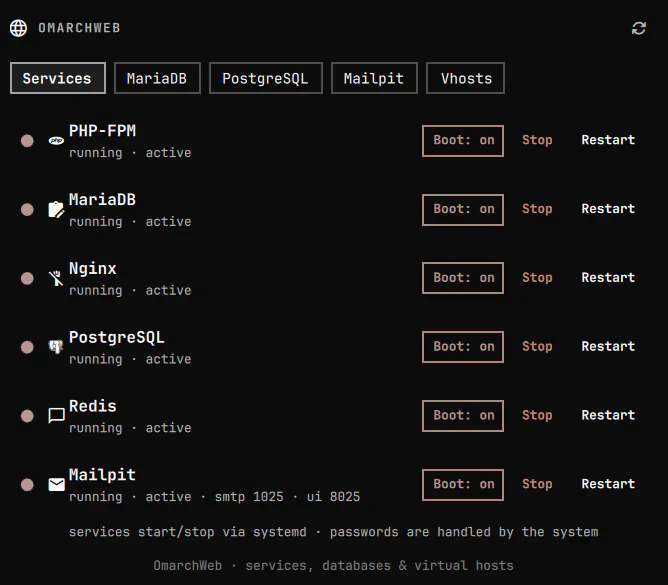Stop the Redis service
This screenshot has width=668, height=585.
tap(537, 415)
